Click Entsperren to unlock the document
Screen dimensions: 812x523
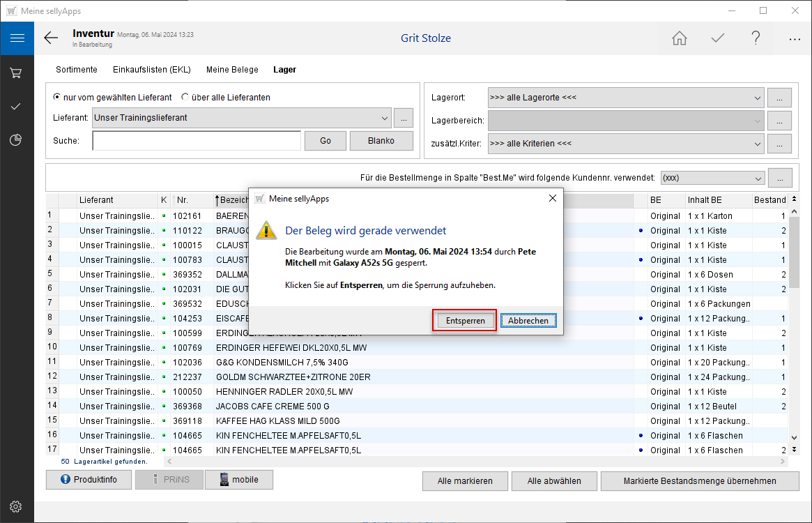464,320
